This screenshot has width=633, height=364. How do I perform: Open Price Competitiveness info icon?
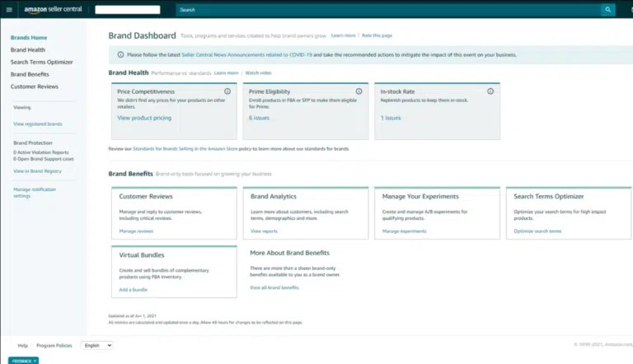click(x=227, y=91)
